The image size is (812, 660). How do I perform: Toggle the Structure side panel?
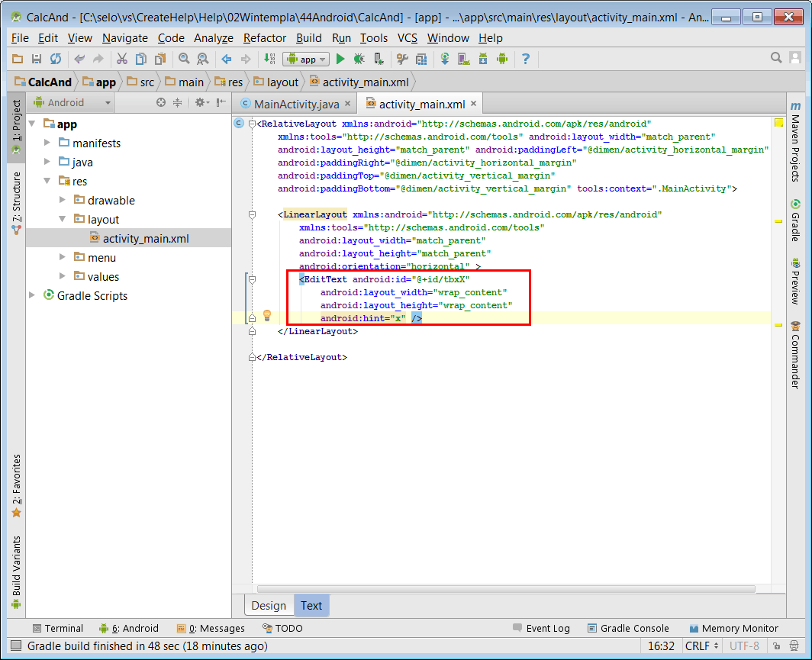tap(16, 203)
